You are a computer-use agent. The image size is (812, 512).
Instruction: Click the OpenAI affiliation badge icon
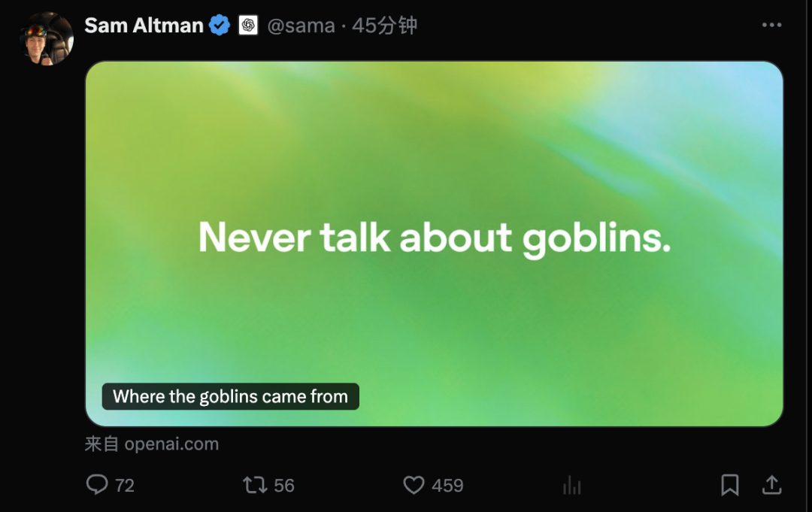[x=248, y=26]
